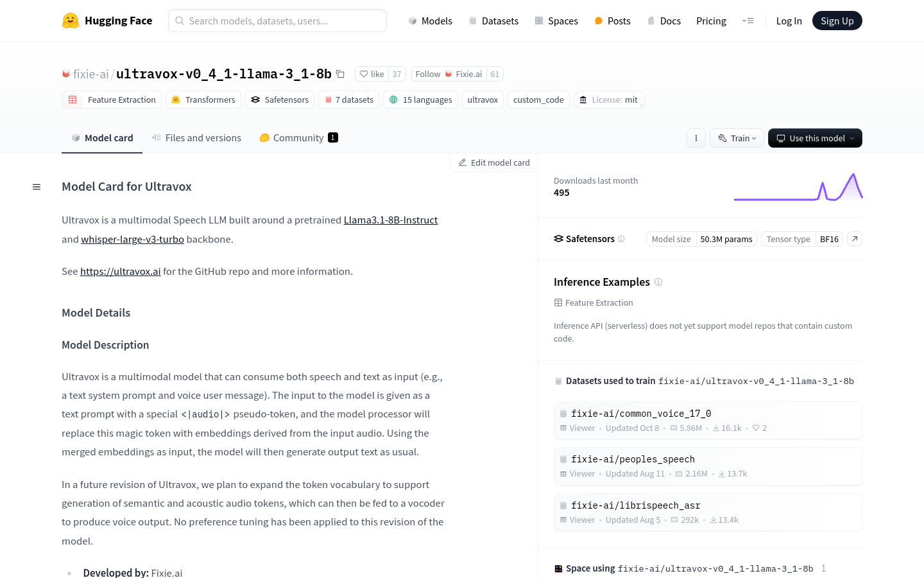This screenshot has width=924, height=578.
Task: Click the Model Card for Ultravox heading
Action: point(126,187)
